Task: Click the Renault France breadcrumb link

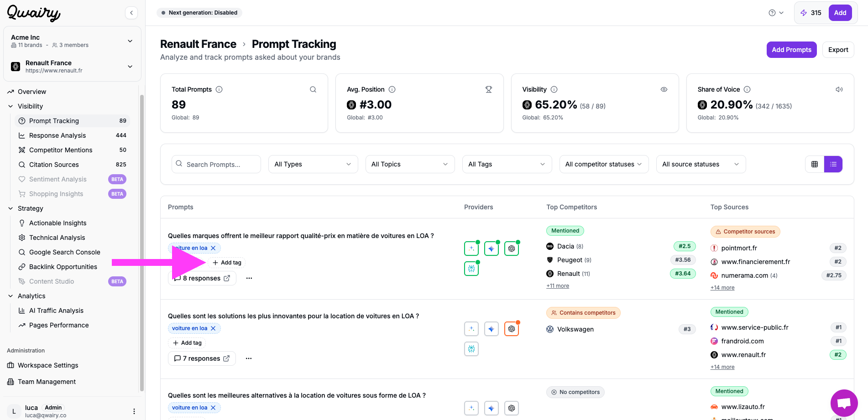Action: coord(198,44)
